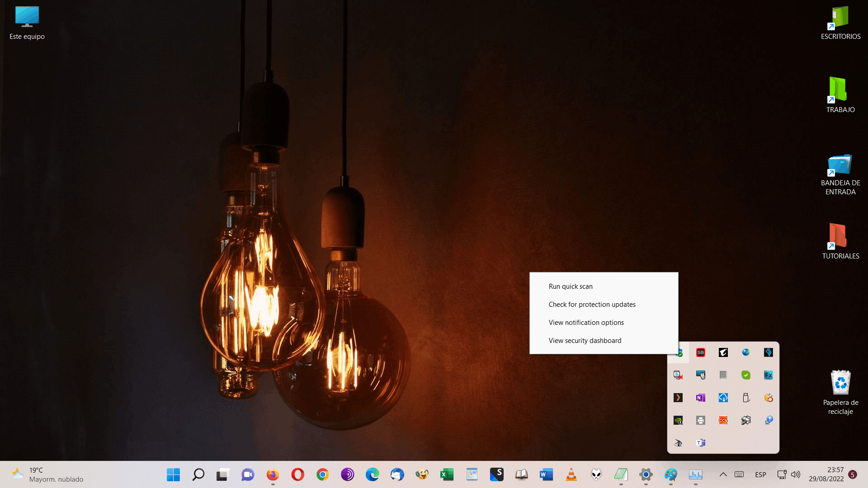Viewport: 868px width, 488px height.
Task: Choose Check for protection updates
Action: point(592,305)
